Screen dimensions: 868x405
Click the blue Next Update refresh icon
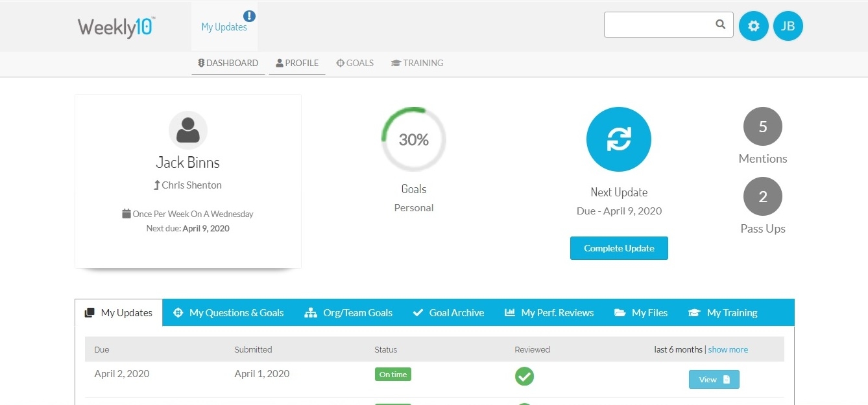pos(618,139)
